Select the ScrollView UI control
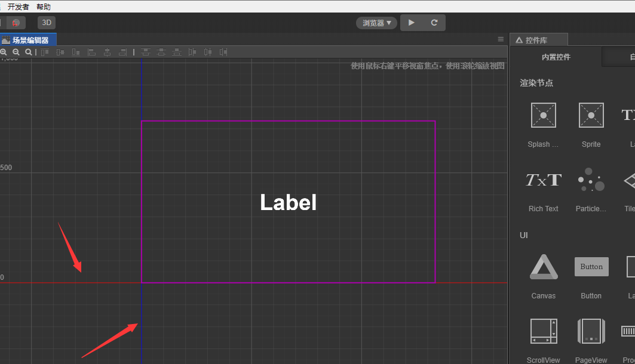Image resolution: width=635 pixels, height=364 pixels. click(544, 341)
